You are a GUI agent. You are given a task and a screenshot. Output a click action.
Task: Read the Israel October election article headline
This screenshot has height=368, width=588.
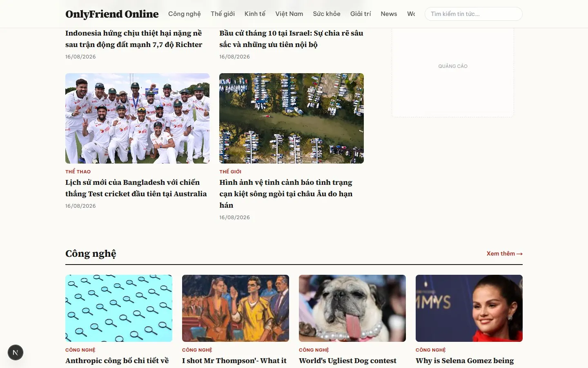pos(291,39)
